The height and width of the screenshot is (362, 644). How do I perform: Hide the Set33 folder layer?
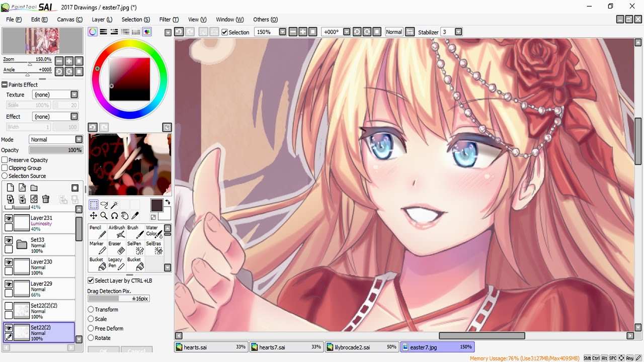(x=9, y=240)
